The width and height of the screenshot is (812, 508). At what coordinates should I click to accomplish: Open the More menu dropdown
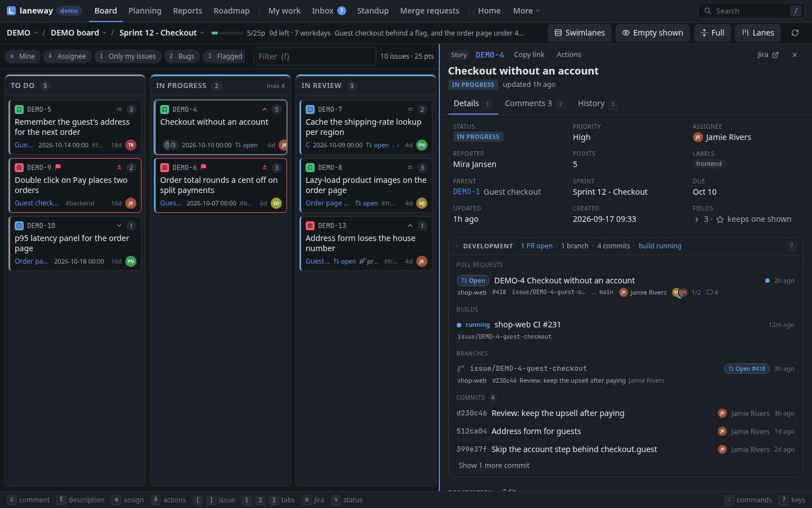click(526, 11)
